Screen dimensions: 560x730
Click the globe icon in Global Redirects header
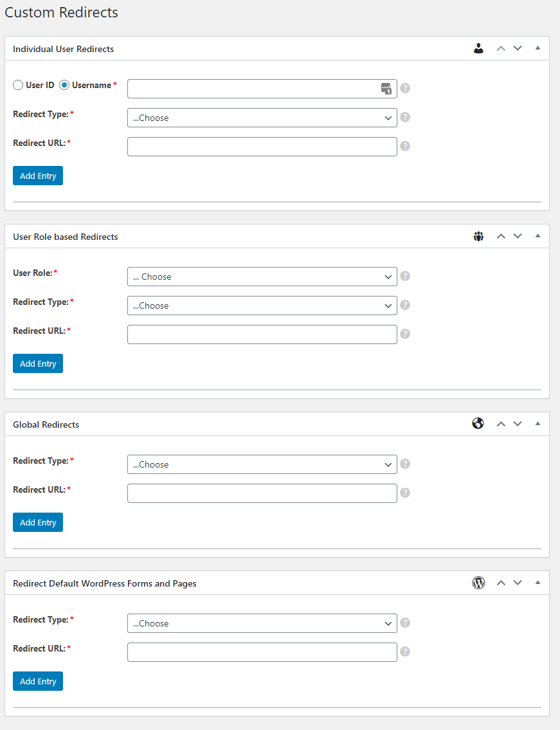click(478, 423)
